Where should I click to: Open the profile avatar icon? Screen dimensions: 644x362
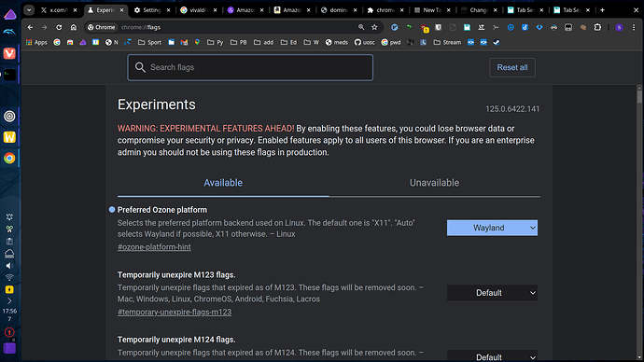pos(619,27)
